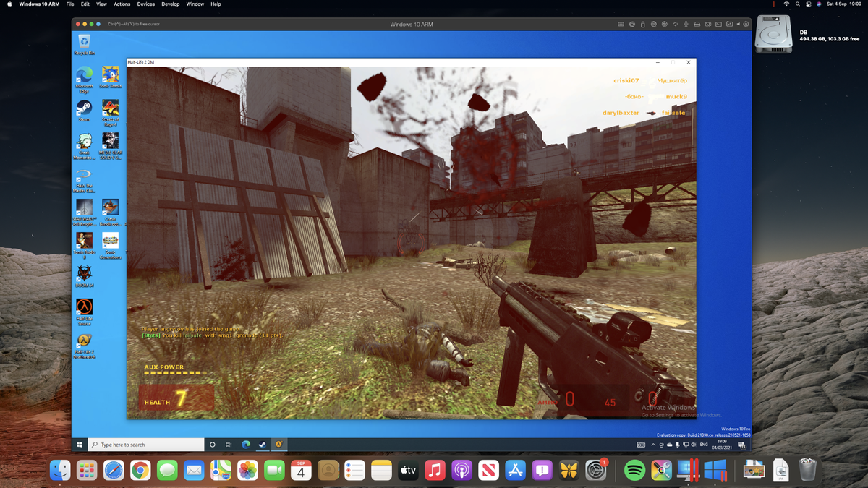Screen dimensions: 868x488
Task: Open Google Chrome in the Dock
Action: coord(140,471)
